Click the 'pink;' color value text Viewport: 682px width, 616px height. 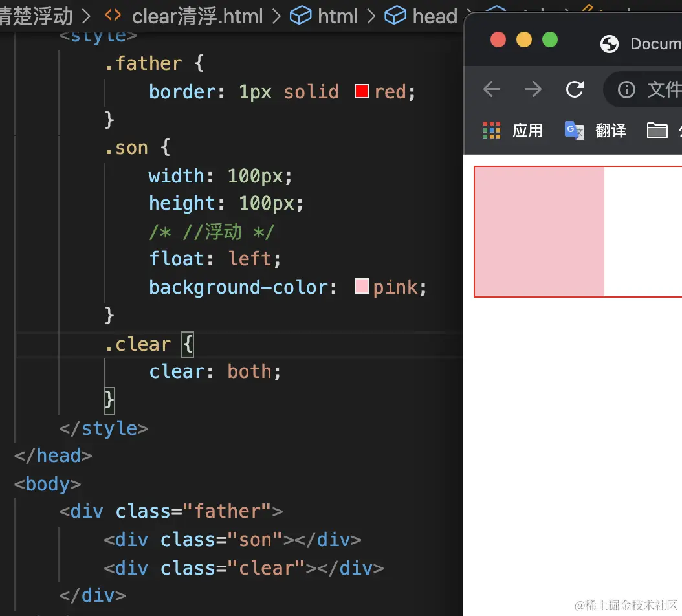click(x=400, y=287)
